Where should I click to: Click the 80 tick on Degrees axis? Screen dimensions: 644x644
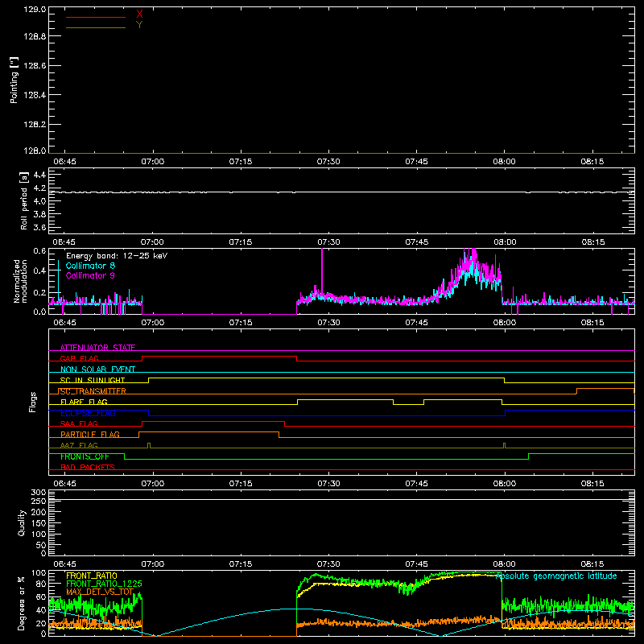pos(42,584)
